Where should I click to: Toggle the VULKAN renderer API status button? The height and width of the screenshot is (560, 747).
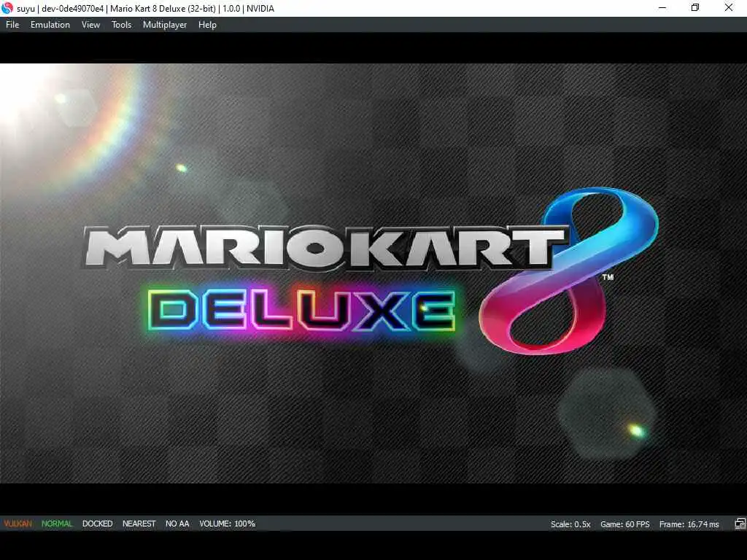[x=18, y=524]
